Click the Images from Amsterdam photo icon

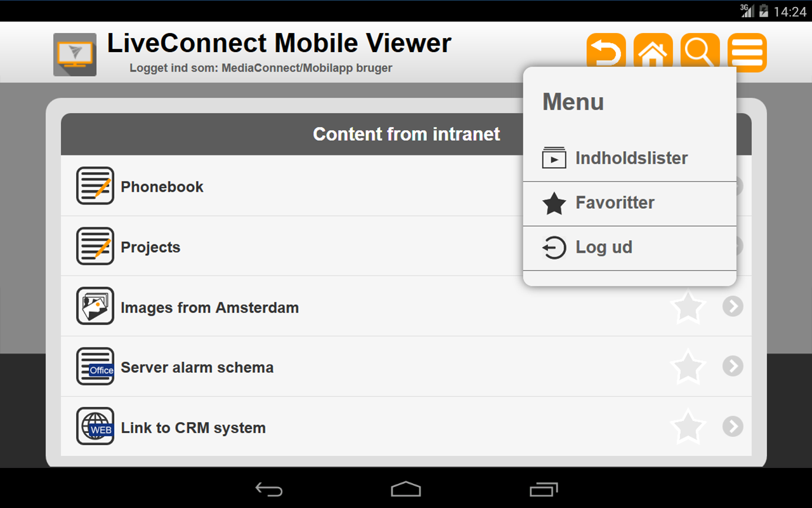95,306
